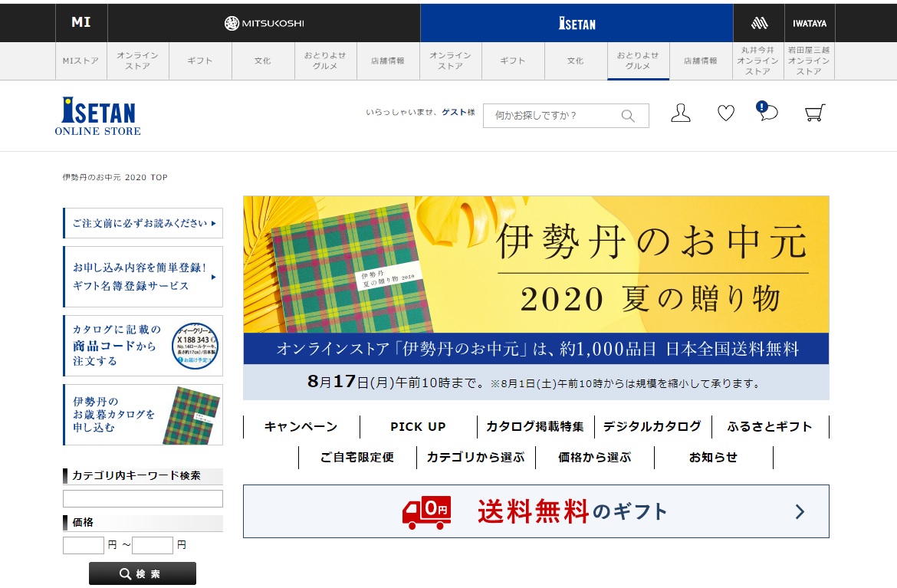Image resolution: width=897 pixels, height=588 pixels.
Task: Go to PICK UP section
Action: point(418,427)
